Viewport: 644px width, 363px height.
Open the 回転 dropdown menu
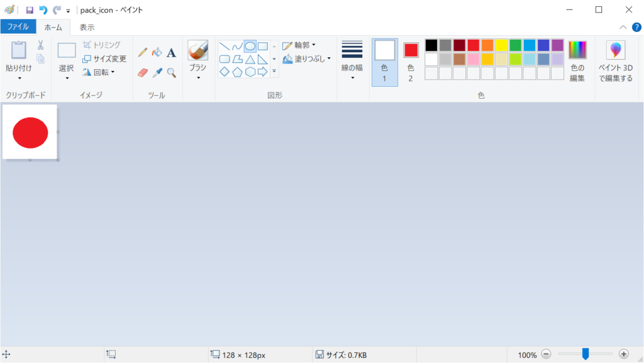tap(99, 72)
